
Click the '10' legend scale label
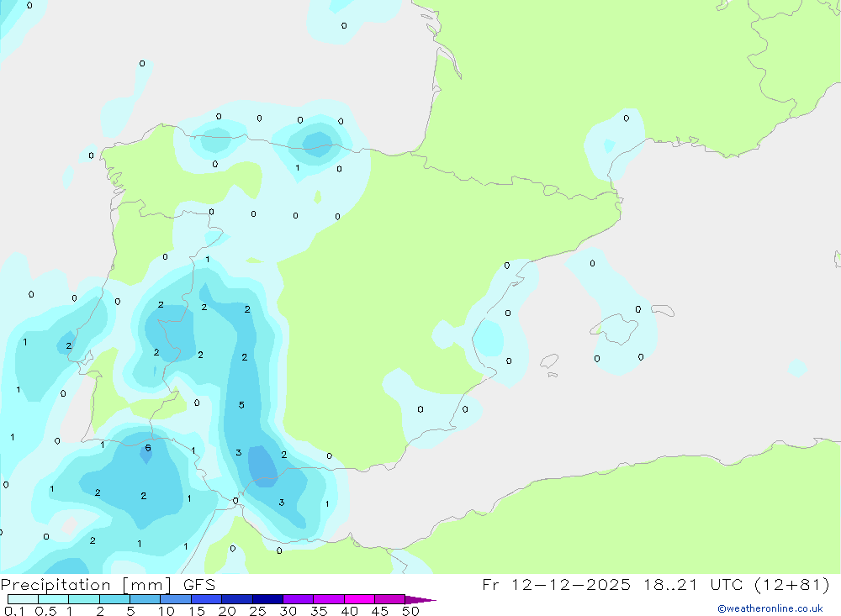[167, 611]
